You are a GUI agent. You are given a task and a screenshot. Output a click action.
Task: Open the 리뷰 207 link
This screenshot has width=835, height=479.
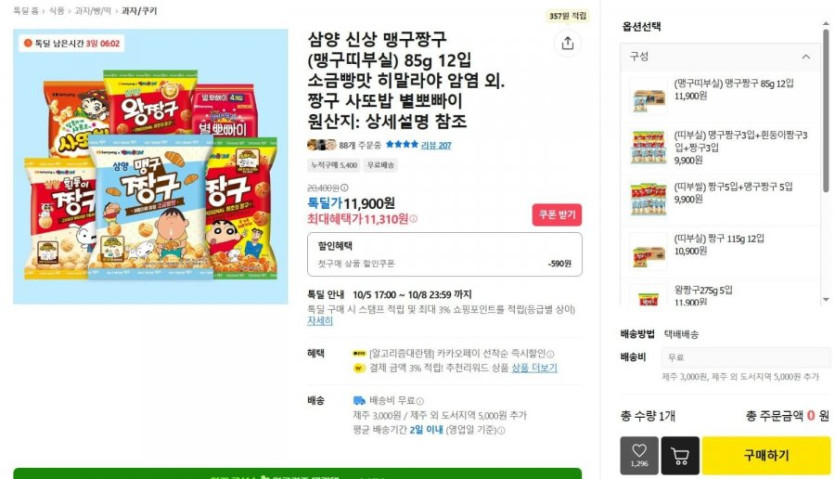(436, 145)
